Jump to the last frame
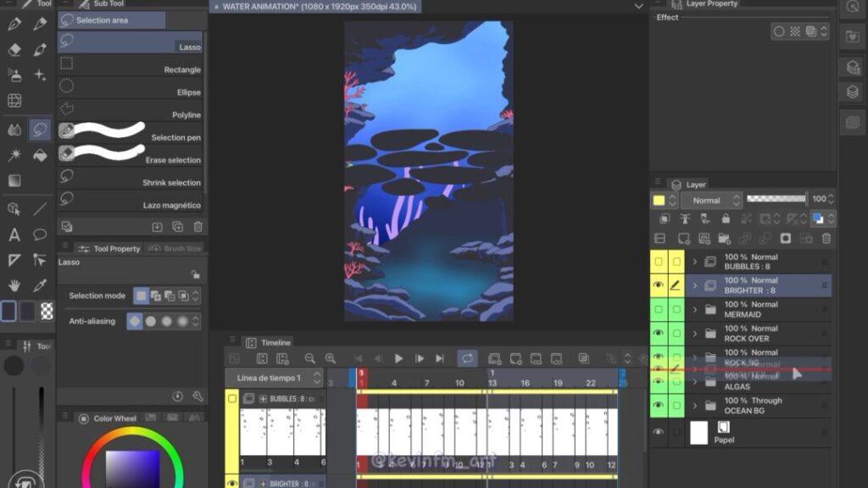The height and width of the screenshot is (488, 868). (x=440, y=358)
